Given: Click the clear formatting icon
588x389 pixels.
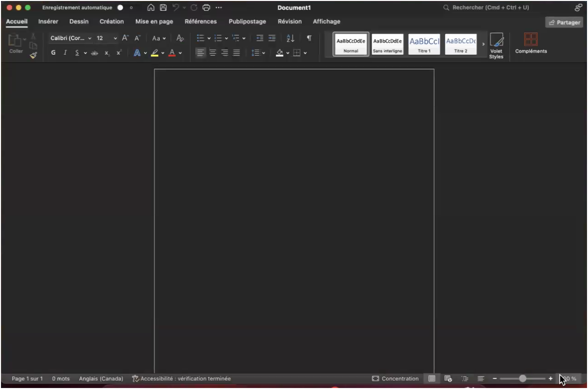Looking at the screenshot, I should [180, 38].
